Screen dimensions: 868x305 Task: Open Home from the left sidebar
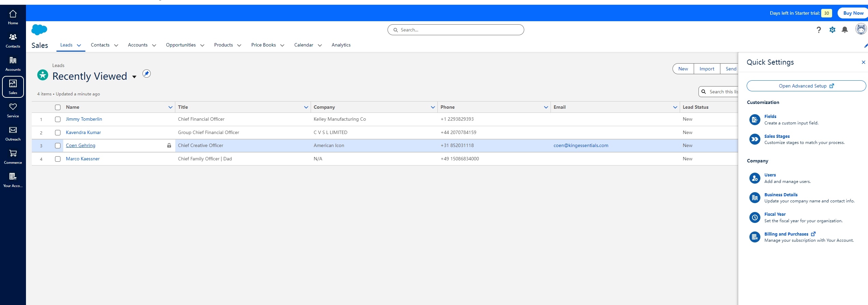13,17
